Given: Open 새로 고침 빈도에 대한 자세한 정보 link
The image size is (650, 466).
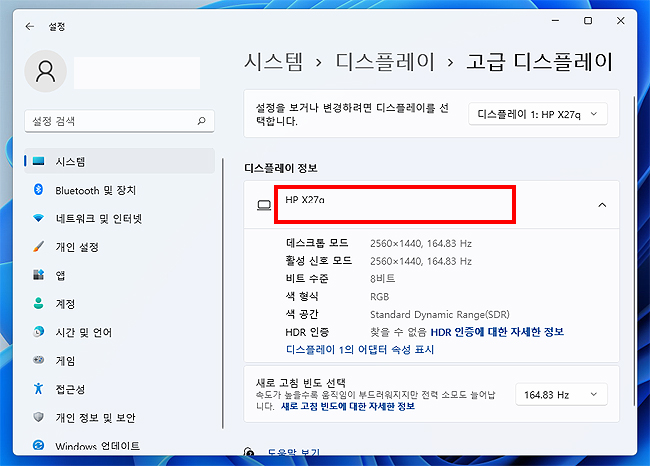Looking at the screenshot, I should [x=348, y=406].
